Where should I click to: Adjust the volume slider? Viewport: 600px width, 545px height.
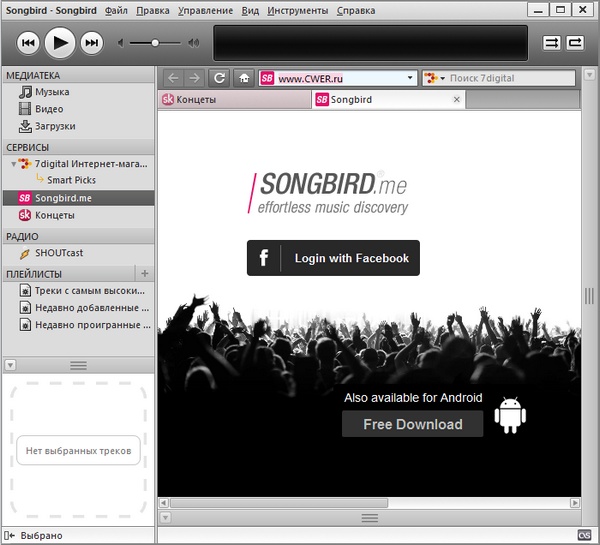154,43
